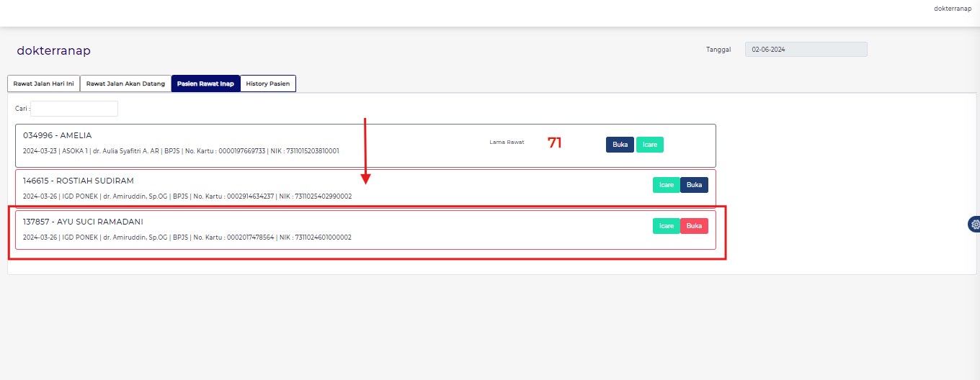The height and width of the screenshot is (380, 980).
Task: Open the settings gear on right edge
Action: [x=975, y=225]
